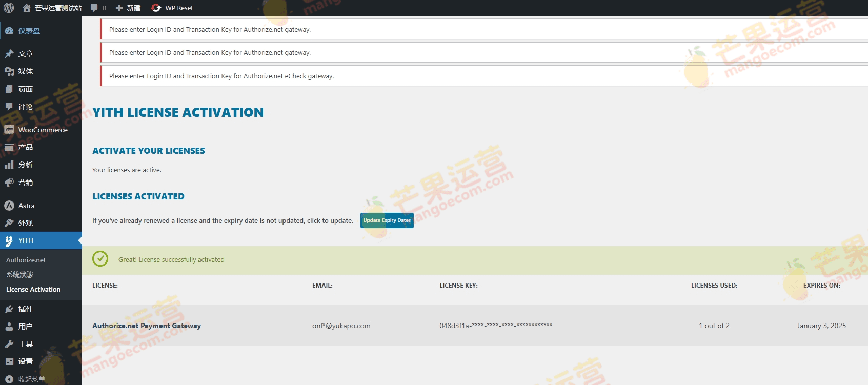This screenshot has width=868, height=385.
Task: Click the 页面 pages icon
Action: (x=9, y=89)
